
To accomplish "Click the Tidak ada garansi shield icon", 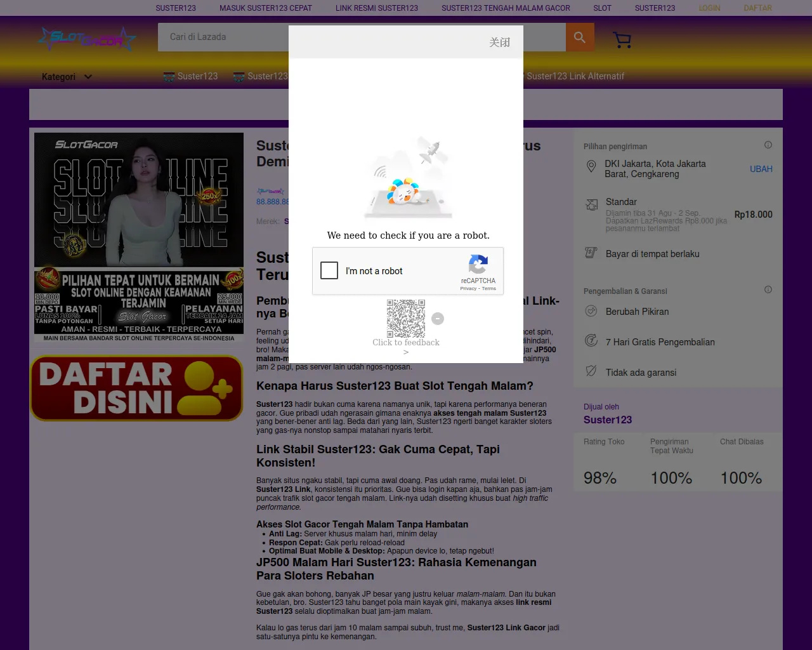I will point(591,371).
